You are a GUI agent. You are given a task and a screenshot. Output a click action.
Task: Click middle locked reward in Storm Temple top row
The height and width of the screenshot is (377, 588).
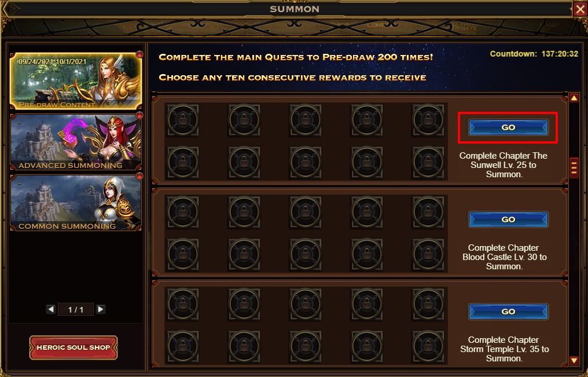(305, 304)
